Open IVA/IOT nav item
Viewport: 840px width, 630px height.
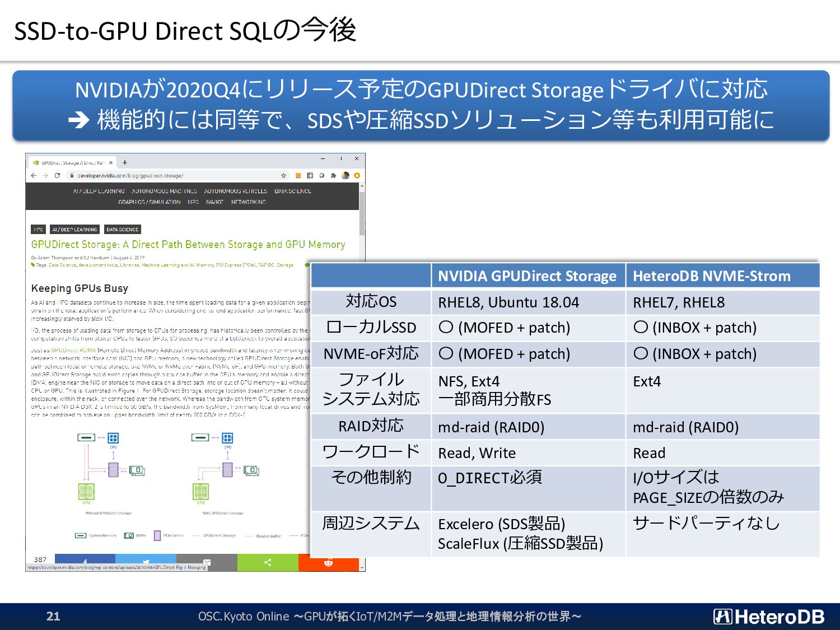click(x=214, y=202)
